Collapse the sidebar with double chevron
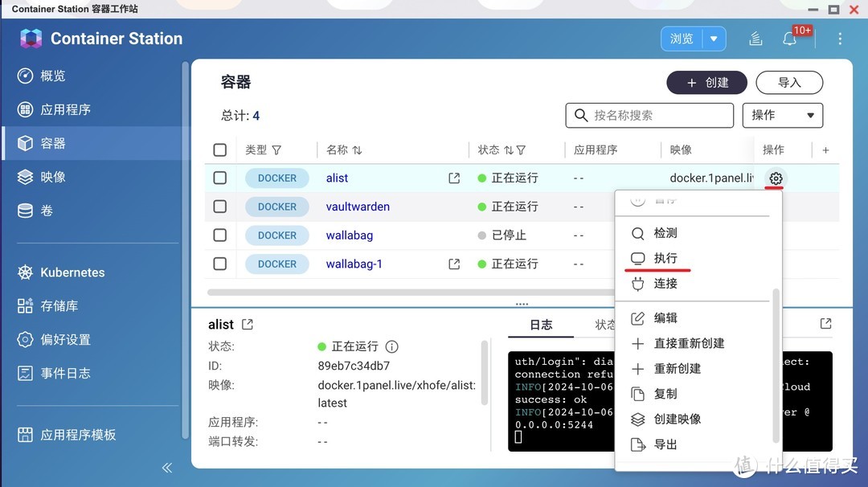This screenshot has width=868, height=487. (167, 468)
